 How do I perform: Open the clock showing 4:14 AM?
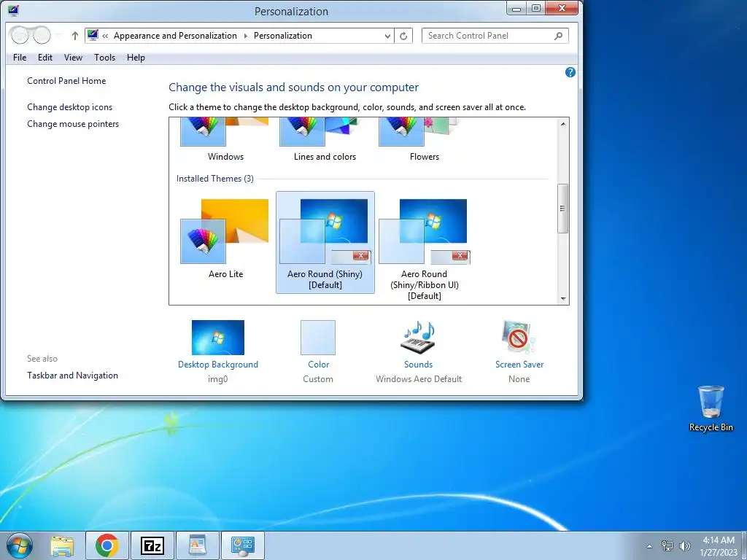point(719,546)
